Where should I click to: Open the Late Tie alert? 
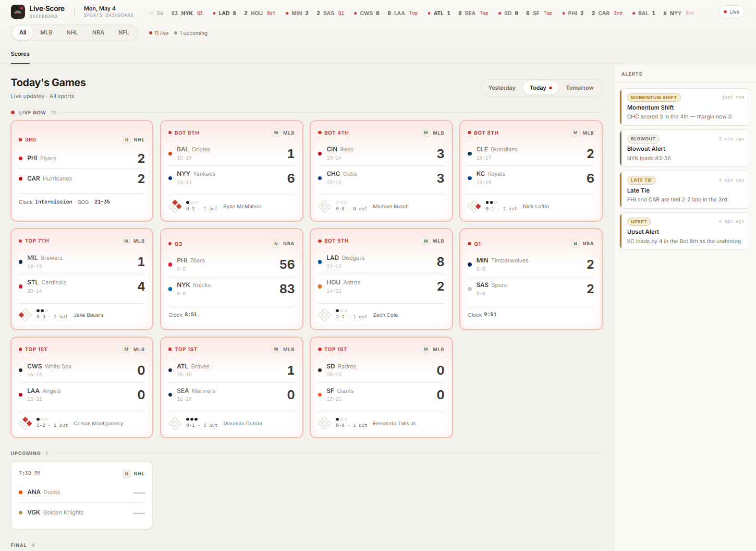(685, 190)
